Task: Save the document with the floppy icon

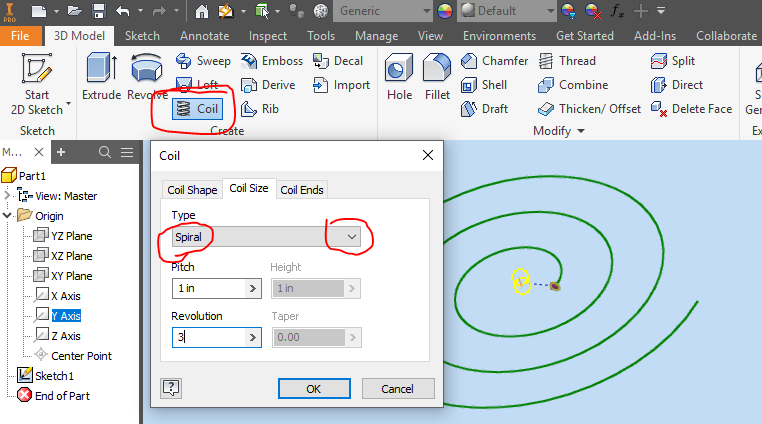Action: tap(99, 11)
